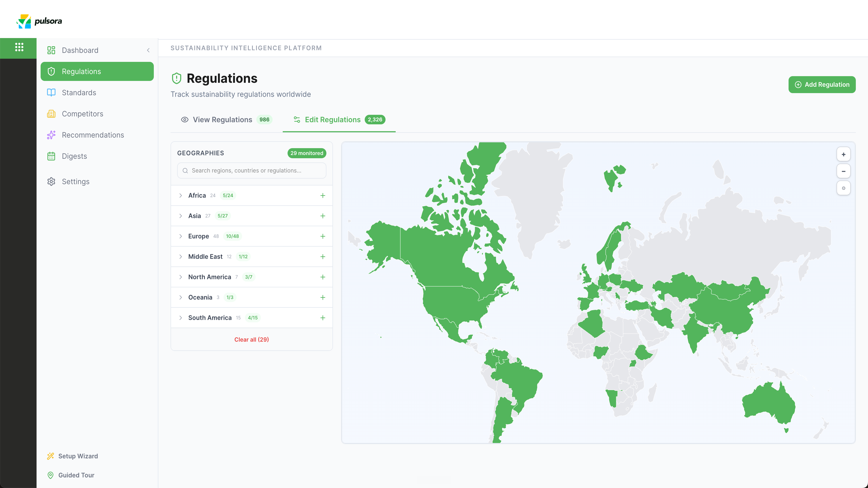868x488 pixels.
Task: Expand the North America region chevron
Action: [x=181, y=277]
